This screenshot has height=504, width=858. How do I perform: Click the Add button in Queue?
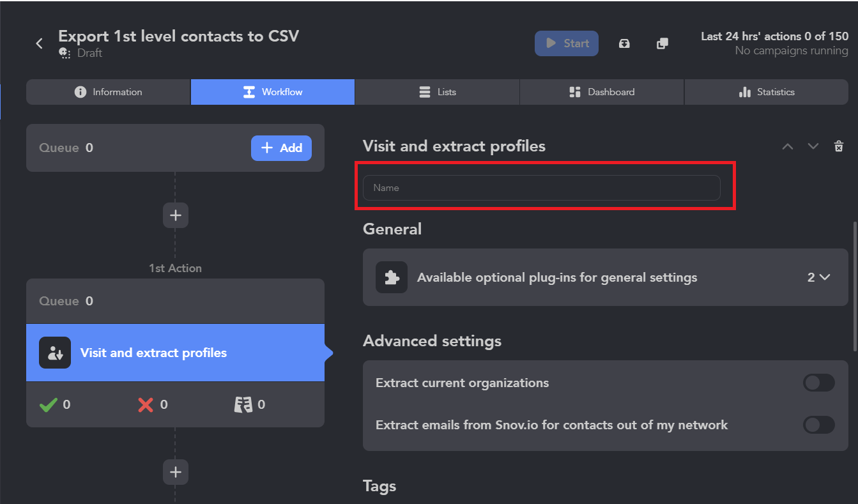point(281,148)
